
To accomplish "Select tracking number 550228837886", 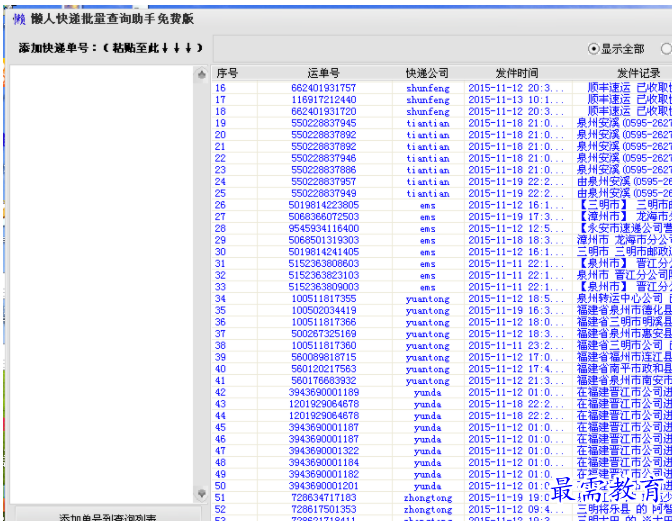I will 324,170.
